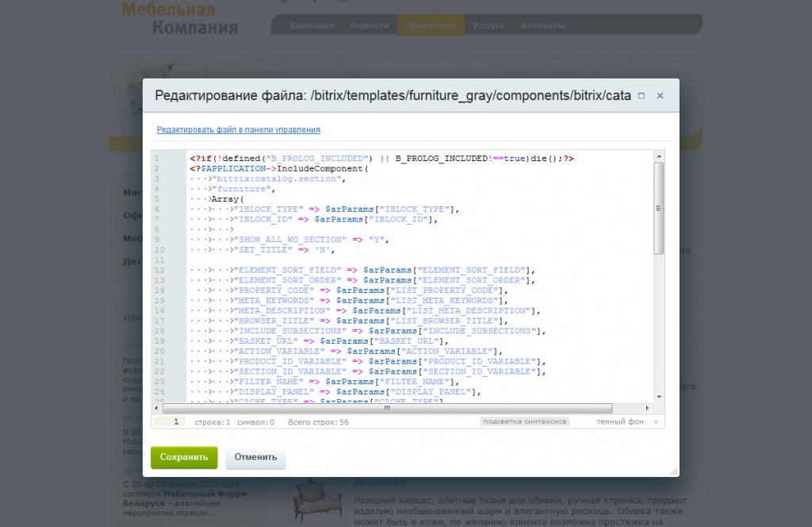Screen dimensions: 812x527
Task: Click the 'Мебельная Компания' site logo
Action: [x=180, y=17]
